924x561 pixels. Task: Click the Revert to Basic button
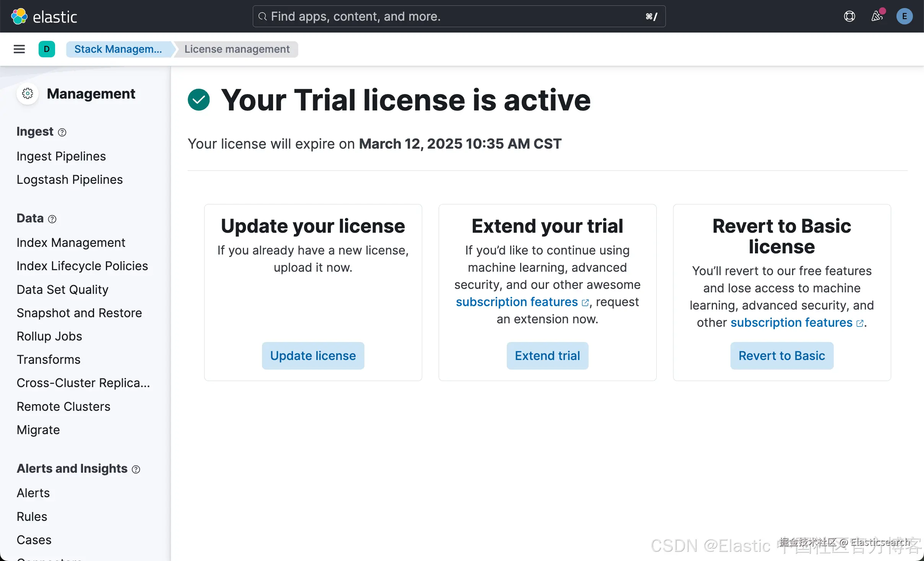781,356
